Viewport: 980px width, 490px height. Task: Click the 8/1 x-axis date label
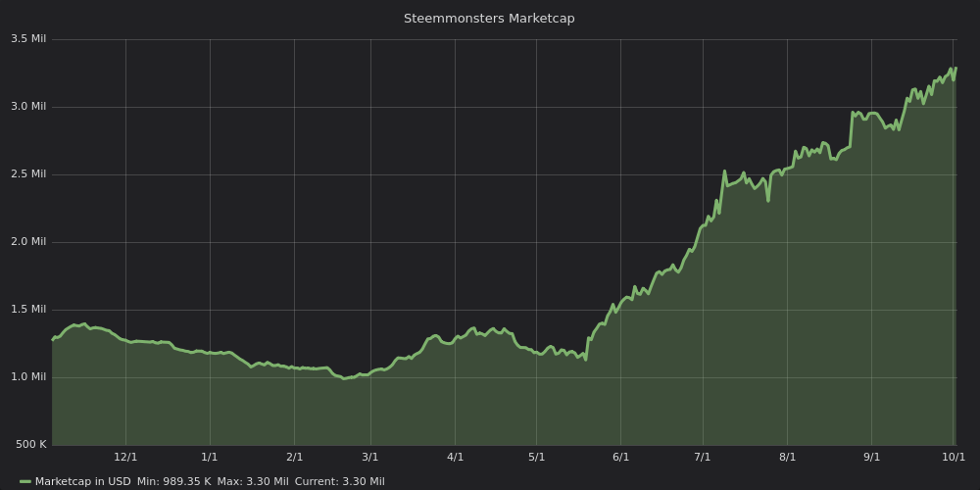(788, 457)
